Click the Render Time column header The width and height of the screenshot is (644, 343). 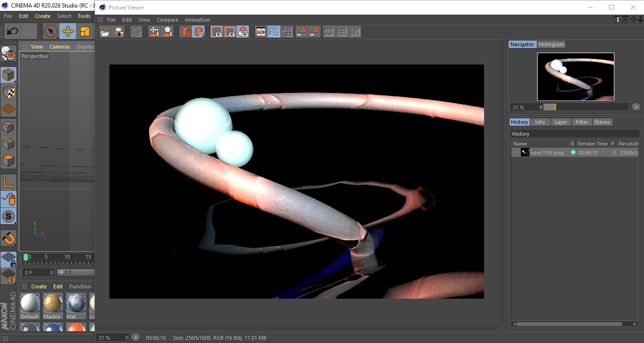point(593,144)
